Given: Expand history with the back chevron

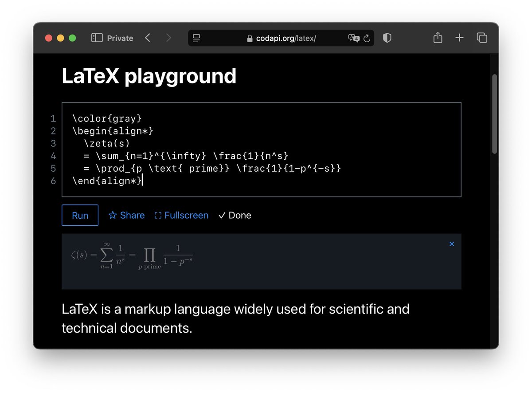Looking at the screenshot, I should tap(148, 38).
